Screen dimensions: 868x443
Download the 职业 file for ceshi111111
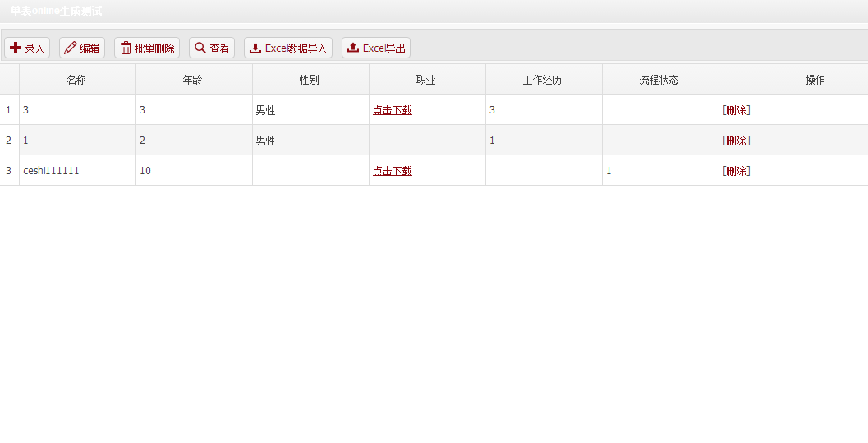pyautogui.click(x=393, y=171)
